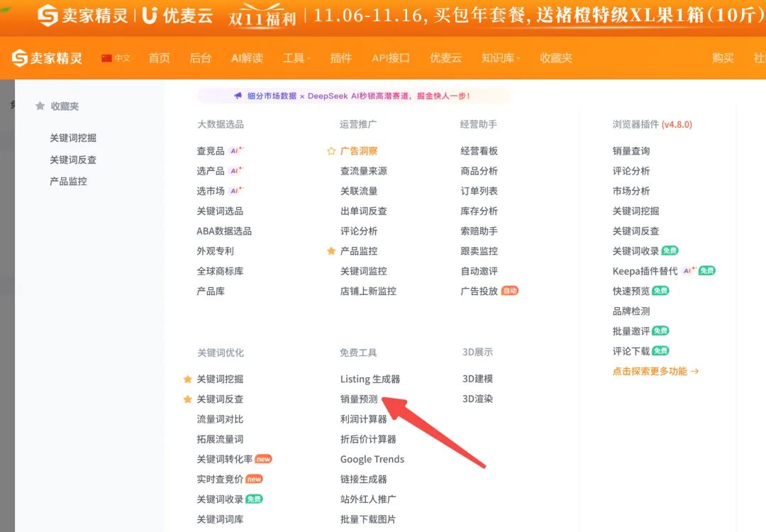This screenshot has height=532, width=766.
Task: Open the 后台 nav item
Action: tap(200, 58)
